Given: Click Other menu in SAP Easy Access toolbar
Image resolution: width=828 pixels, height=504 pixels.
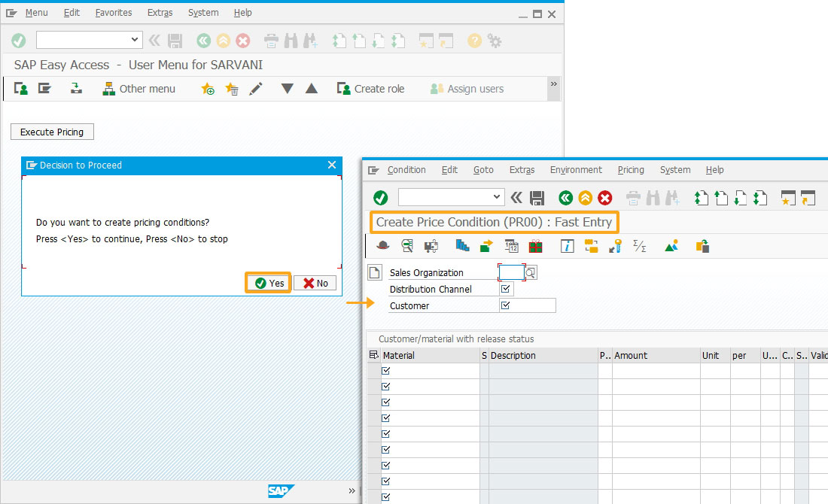Looking at the screenshot, I should 139,89.
